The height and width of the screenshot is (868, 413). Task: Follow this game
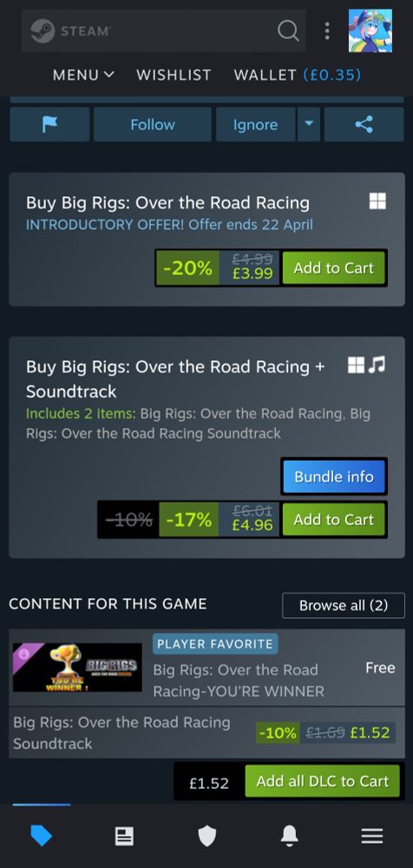click(153, 124)
